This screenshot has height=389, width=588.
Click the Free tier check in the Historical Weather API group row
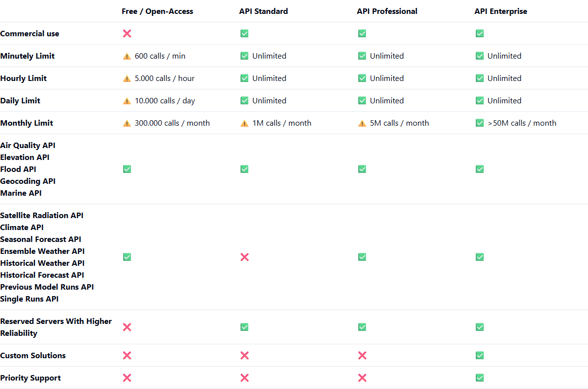click(x=127, y=257)
